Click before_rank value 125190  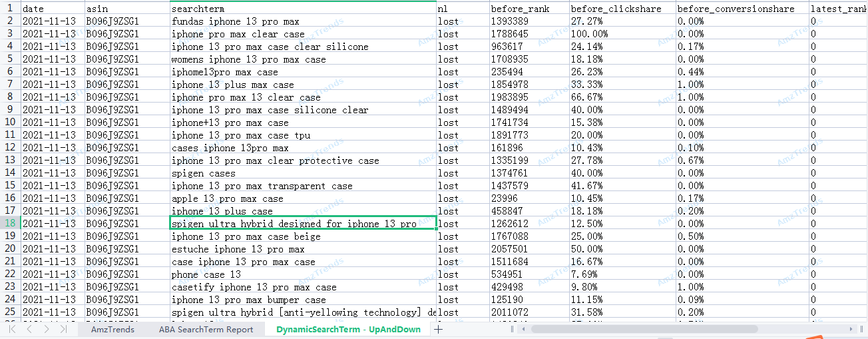529,300
